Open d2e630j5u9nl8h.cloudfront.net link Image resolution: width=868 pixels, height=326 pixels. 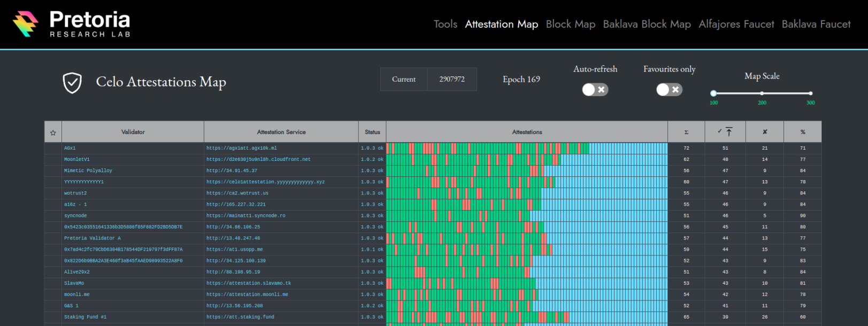[x=259, y=159]
